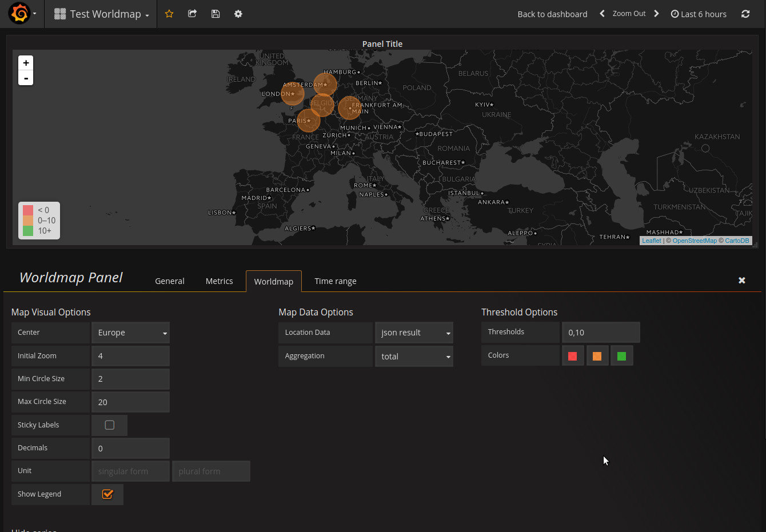The width and height of the screenshot is (766, 532).
Task: Click the Threshold Options heading
Action: (x=519, y=312)
